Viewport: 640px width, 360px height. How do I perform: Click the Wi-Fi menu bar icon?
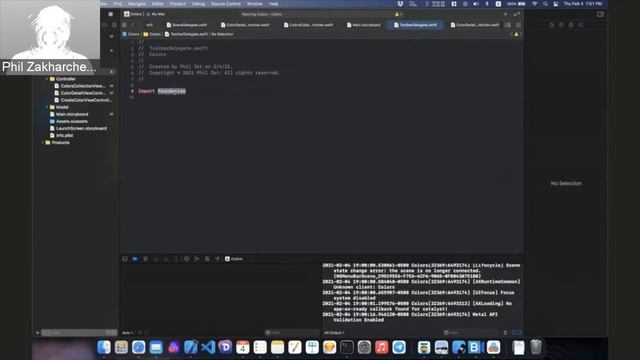[x=534, y=4]
